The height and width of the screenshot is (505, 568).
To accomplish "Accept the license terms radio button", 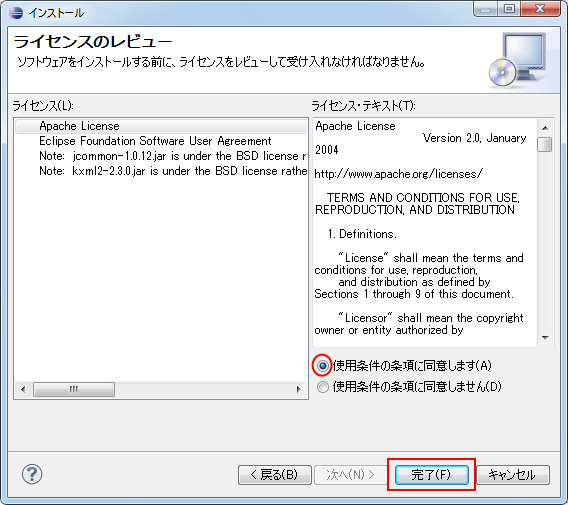I will point(322,366).
